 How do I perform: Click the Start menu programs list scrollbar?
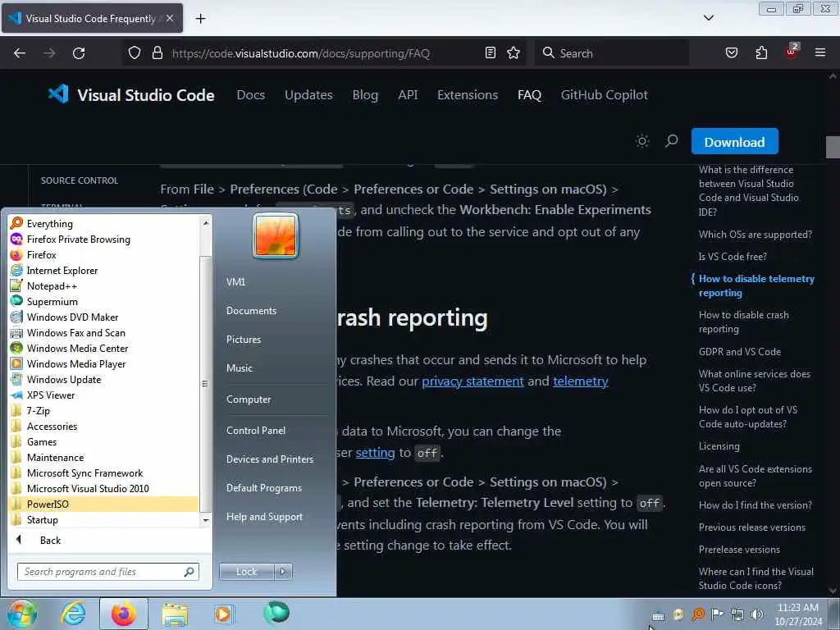tap(205, 383)
